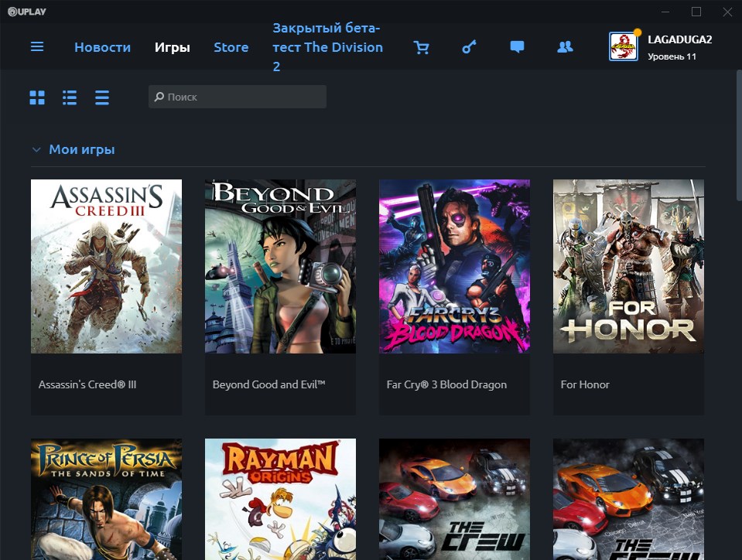This screenshot has width=742, height=560.
Task: Click the Уровень 11 level text
Action: pos(672,56)
